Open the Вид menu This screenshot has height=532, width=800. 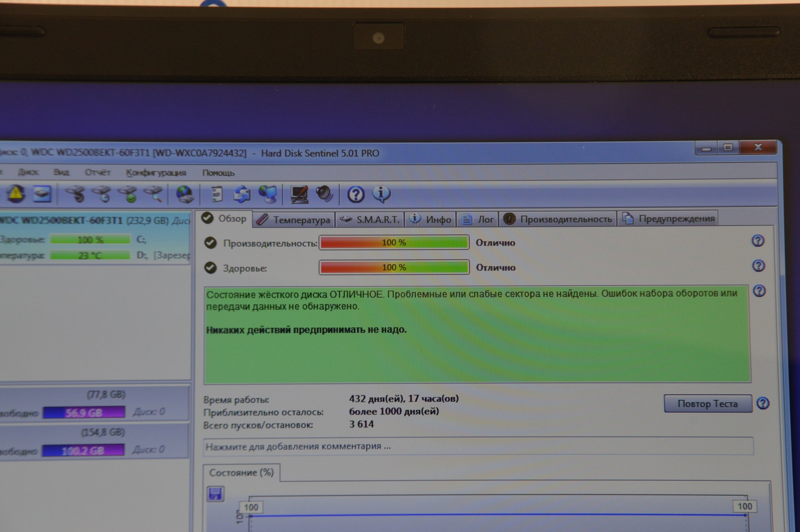61,172
